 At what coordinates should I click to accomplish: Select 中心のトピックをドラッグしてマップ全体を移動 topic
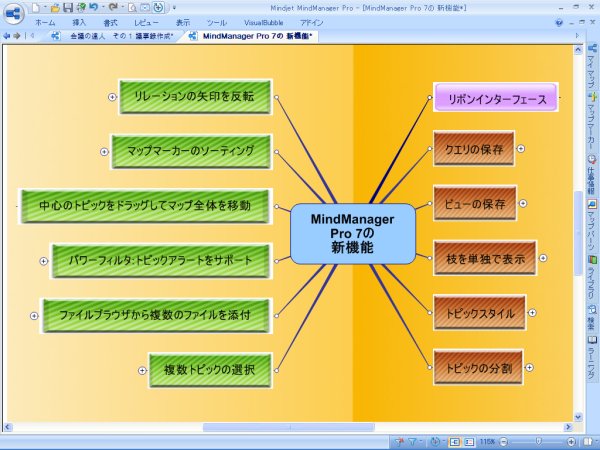pyautogui.click(x=145, y=206)
